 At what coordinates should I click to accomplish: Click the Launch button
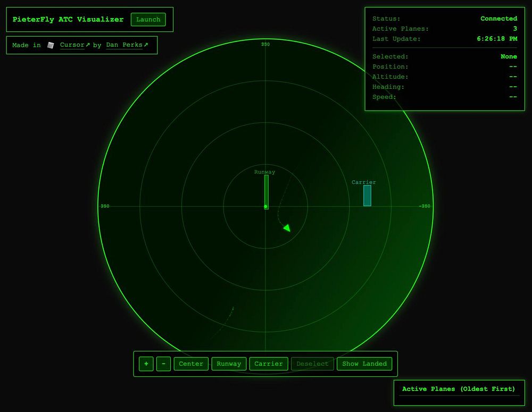click(x=148, y=19)
